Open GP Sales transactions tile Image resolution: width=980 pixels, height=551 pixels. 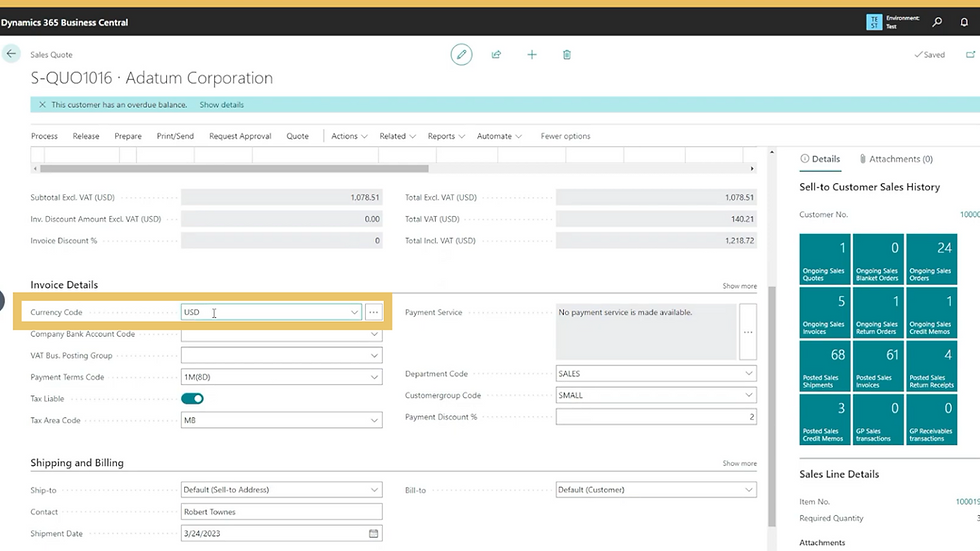878,419
